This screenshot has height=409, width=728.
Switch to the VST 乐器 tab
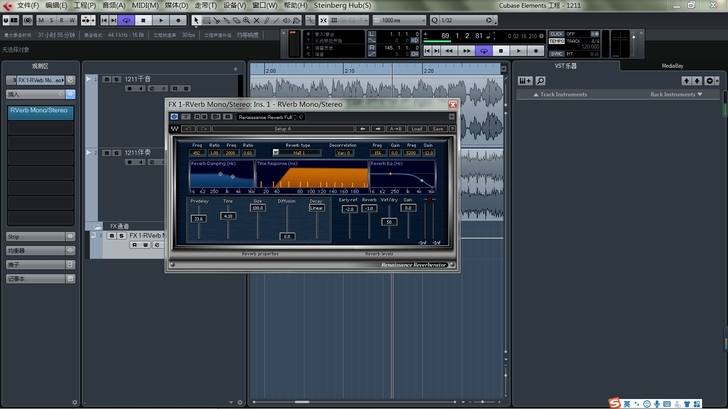pyautogui.click(x=566, y=66)
